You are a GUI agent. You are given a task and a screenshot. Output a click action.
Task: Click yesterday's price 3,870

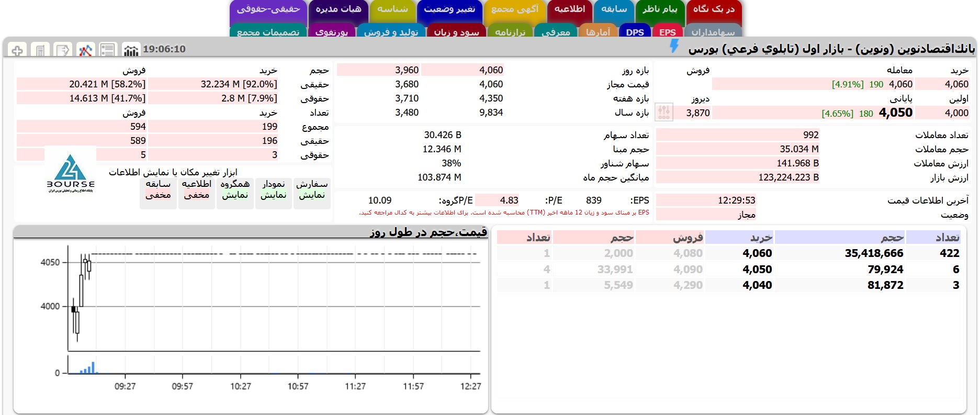(698, 113)
